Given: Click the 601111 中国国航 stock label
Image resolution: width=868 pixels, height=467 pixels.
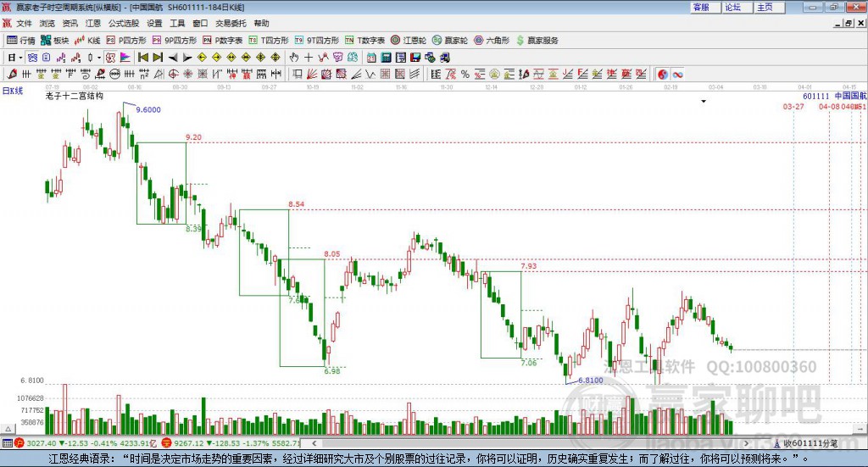Looking at the screenshot, I should pos(835,96).
